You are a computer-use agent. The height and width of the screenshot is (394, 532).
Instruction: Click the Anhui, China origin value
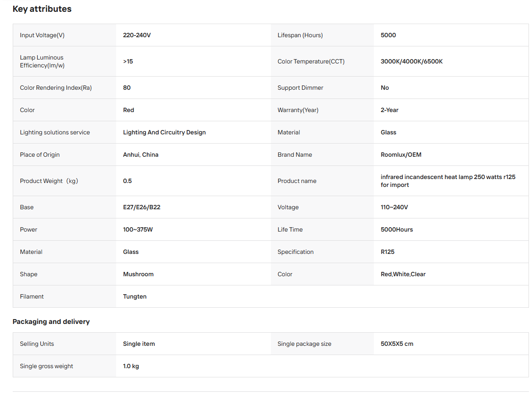coord(141,155)
